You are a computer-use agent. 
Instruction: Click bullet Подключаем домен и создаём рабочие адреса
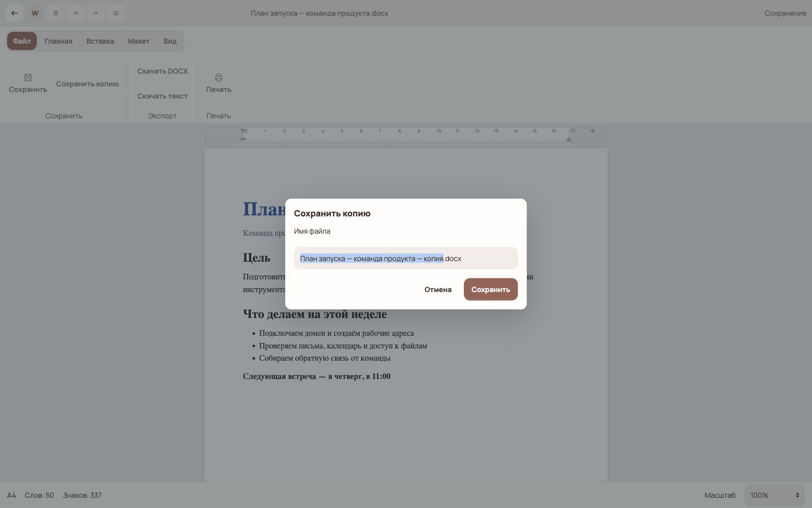point(336,333)
